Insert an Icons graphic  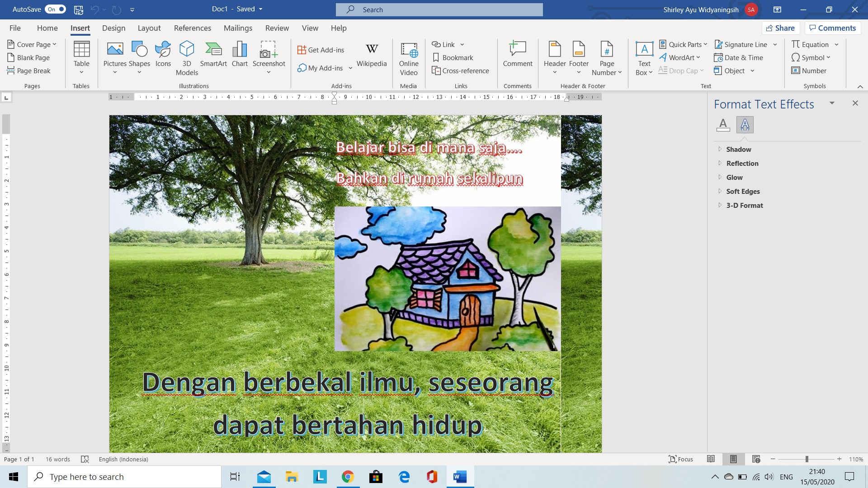click(x=163, y=54)
